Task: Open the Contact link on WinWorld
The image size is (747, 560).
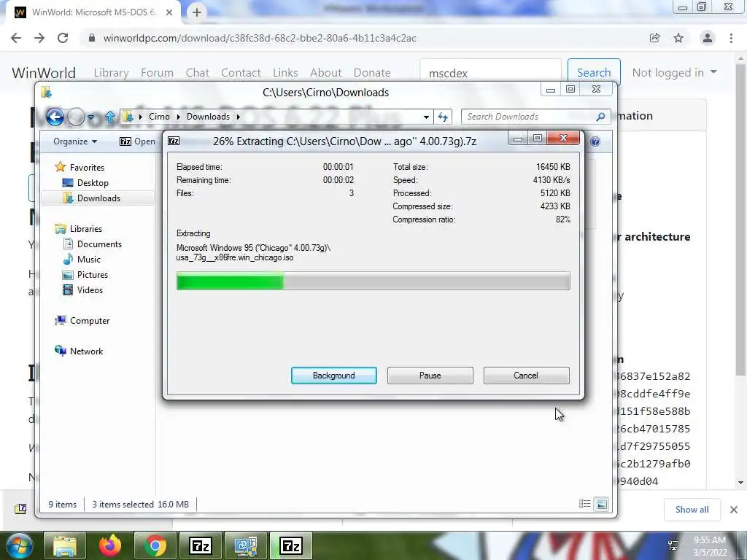Action: (241, 73)
